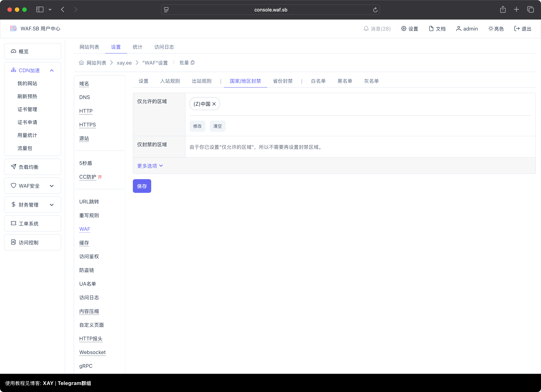
Task: Open the 入站规则 tab
Action: point(170,81)
